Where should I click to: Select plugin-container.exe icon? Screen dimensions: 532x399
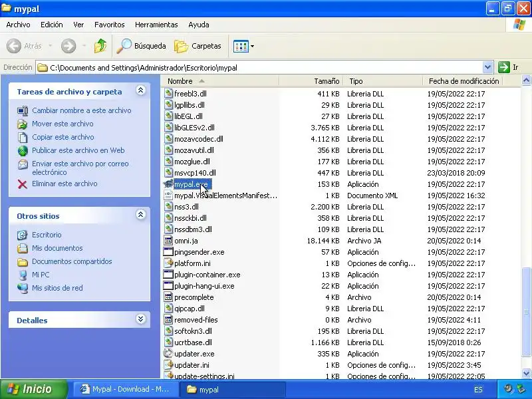click(168, 275)
